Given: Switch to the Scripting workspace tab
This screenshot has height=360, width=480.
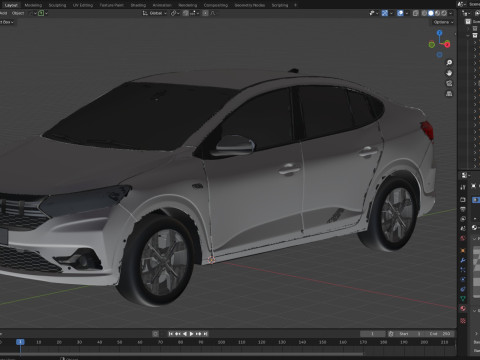Looking at the screenshot, I should click(x=280, y=5).
